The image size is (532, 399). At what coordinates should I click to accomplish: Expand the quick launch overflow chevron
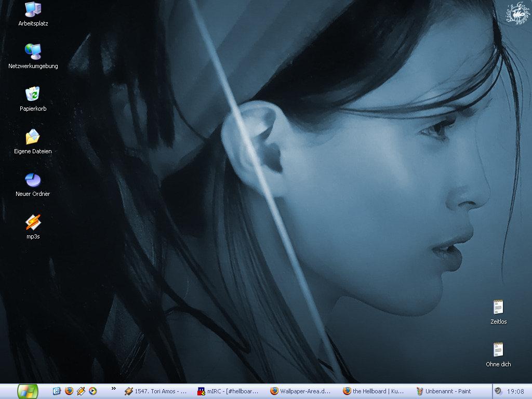point(114,389)
